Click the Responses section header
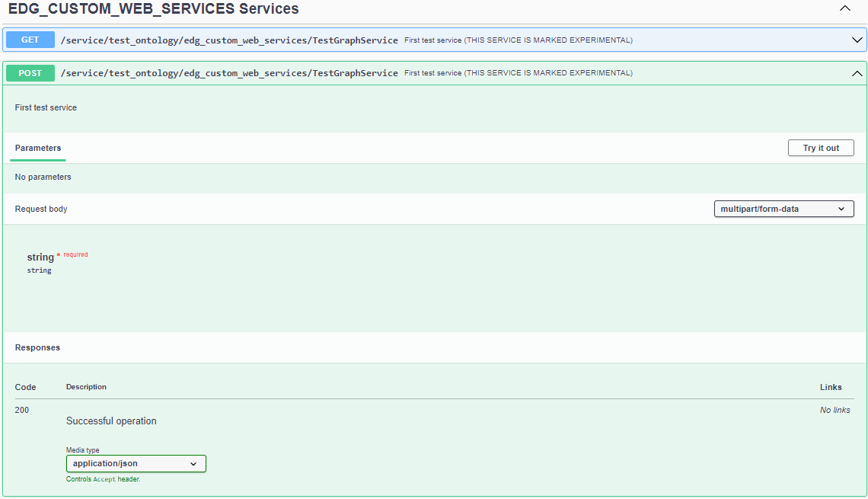The width and height of the screenshot is (868, 499). click(x=37, y=347)
